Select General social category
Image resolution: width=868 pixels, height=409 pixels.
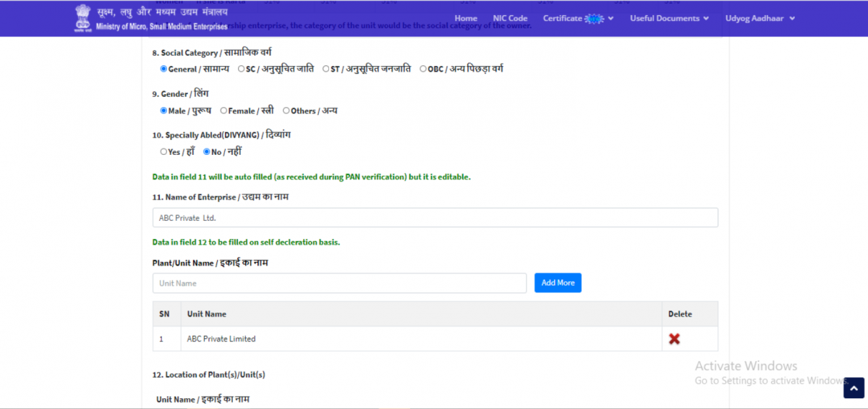[x=163, y=69]
